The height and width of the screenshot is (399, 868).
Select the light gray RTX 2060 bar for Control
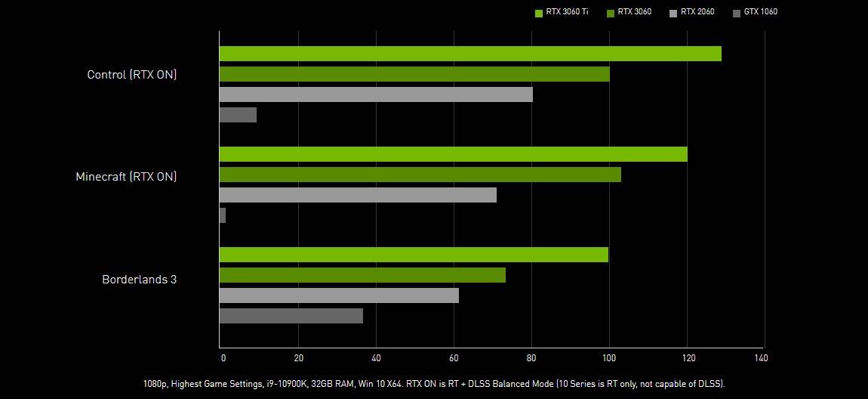click(x=375, y=94)
